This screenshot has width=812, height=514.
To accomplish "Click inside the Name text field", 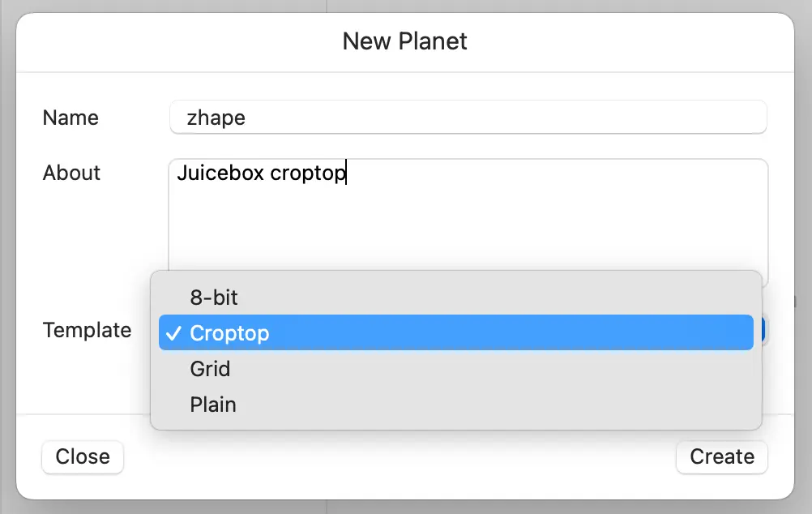I will (468, 117).
